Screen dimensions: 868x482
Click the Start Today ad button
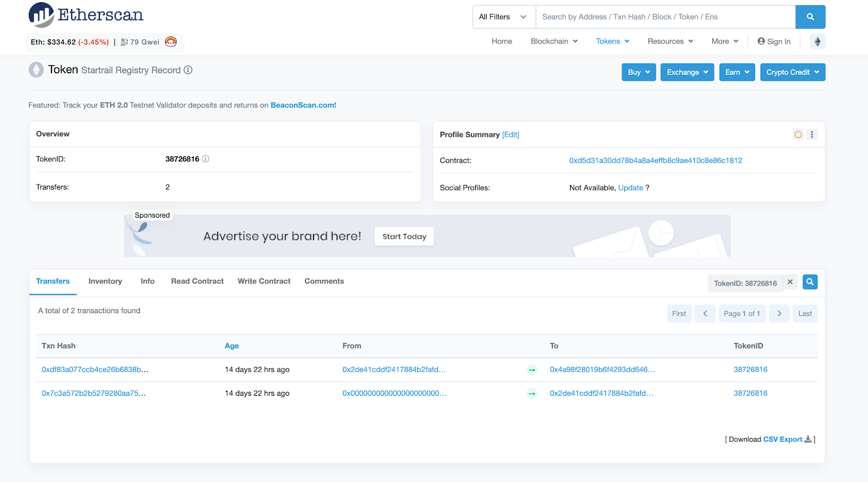pyautogui.click(x=404, y=237)
